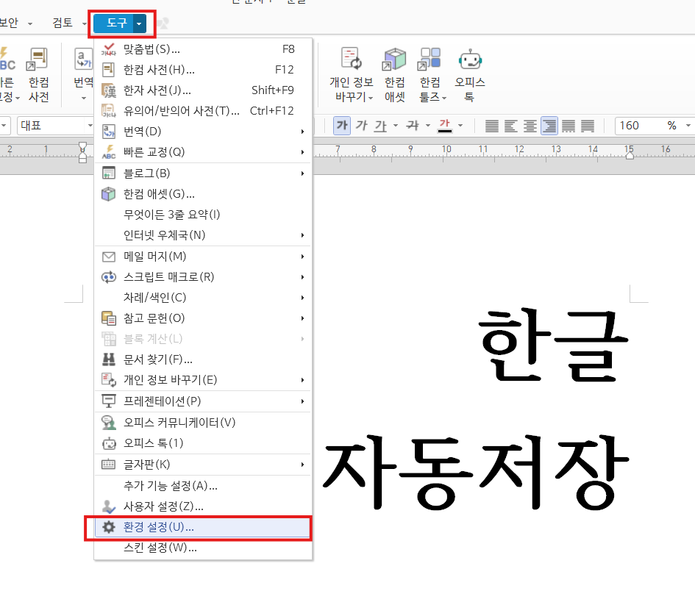
Task: Click 오피스 톡 ribbon robot button
Action: pos(470,74)
